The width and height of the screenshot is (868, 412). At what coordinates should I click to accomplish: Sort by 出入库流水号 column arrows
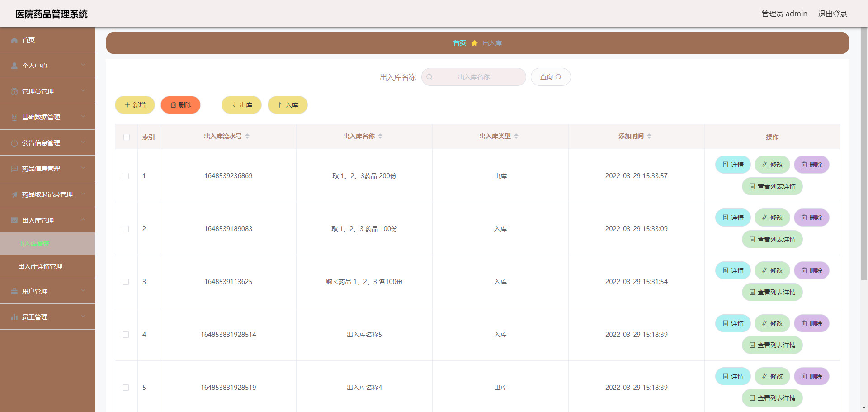[x=247, y=136]
